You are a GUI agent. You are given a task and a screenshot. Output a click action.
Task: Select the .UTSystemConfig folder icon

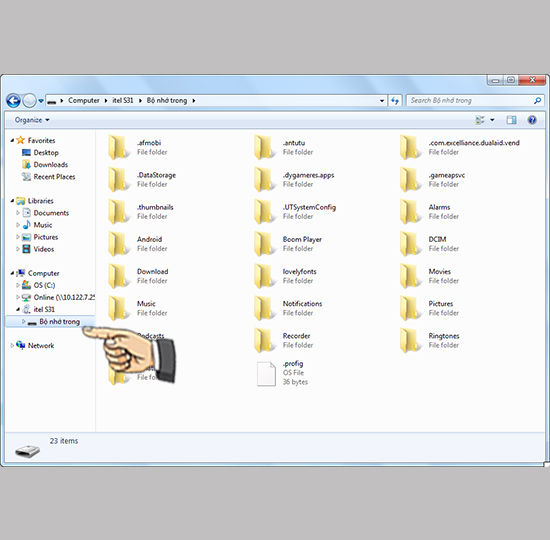point(264,212)
